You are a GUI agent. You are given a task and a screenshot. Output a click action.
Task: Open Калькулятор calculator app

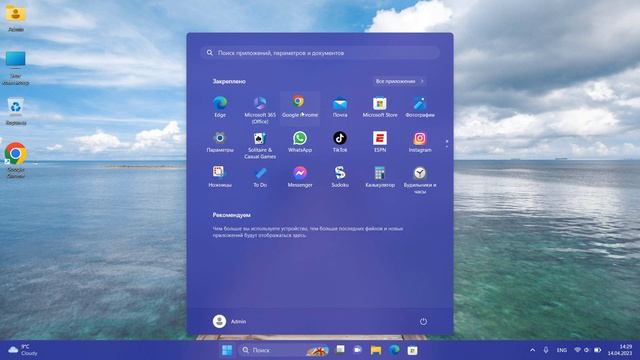pyautogui.click(x=380, y=177)
